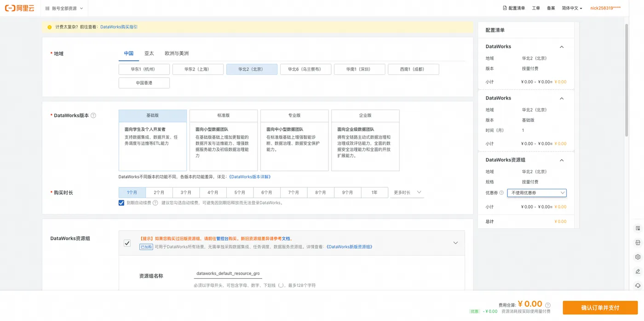The width and height of the screenshot is (644, 321).
Task: Select 3个月 purchase duration
Action: pos(186,193)
